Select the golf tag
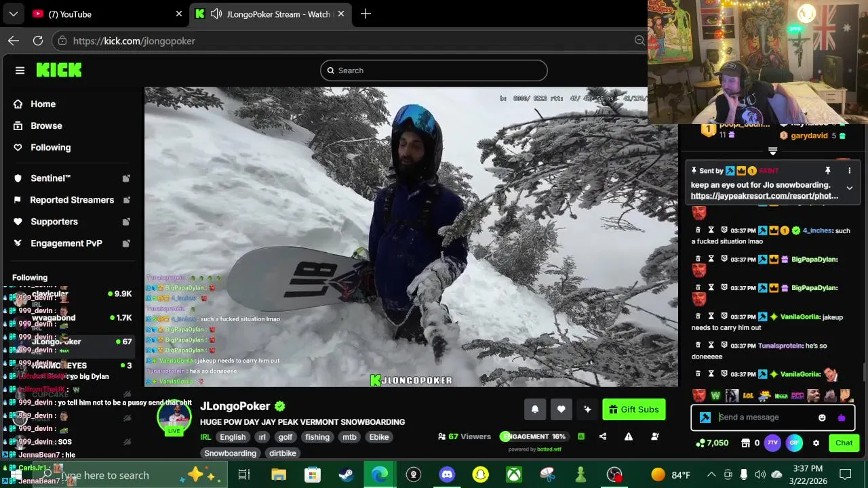Viewport: 868px width, 488px height. click(x=285, y=437)
